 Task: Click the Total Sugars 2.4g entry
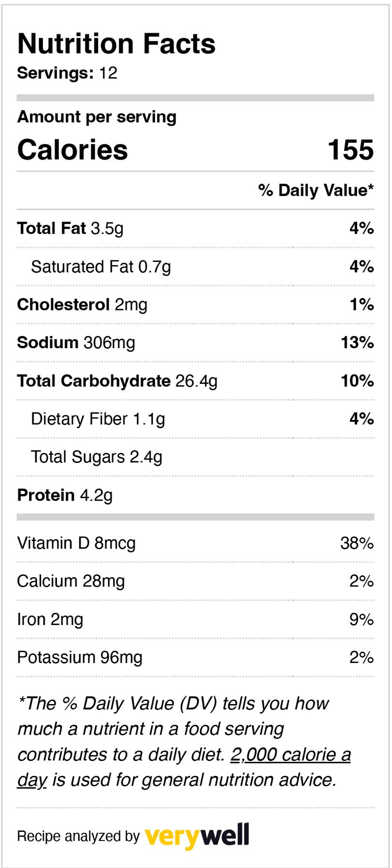pyautogui.click(x=97, y=457)
